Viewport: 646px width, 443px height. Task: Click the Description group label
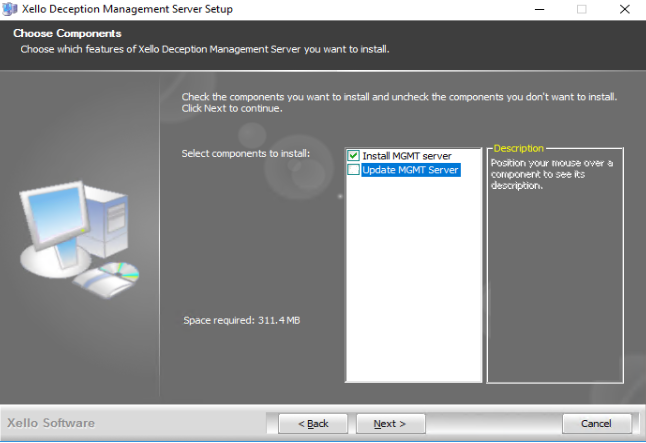click(x=518, y=148)
